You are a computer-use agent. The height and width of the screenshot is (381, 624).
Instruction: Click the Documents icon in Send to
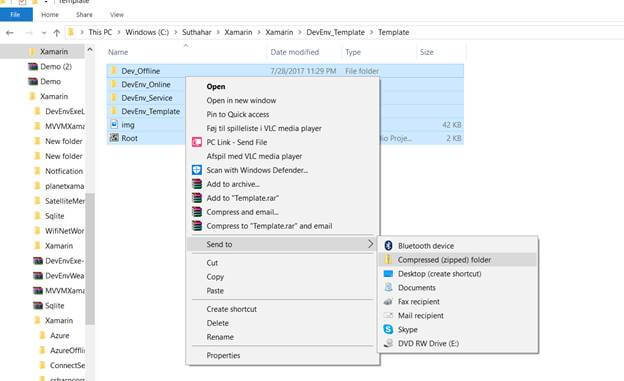(388, 287)
